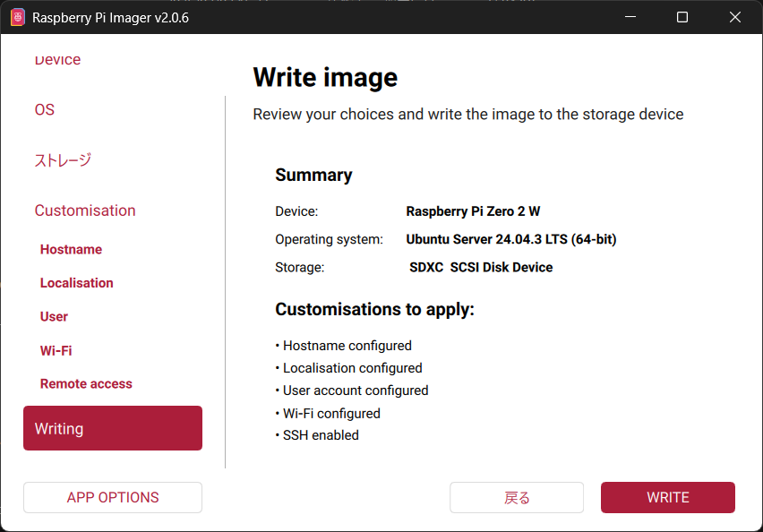This screenshot has height=532, width=763.
Task: Click the Raspberry Pi Imager title bar icon
Action: (17, 17)
